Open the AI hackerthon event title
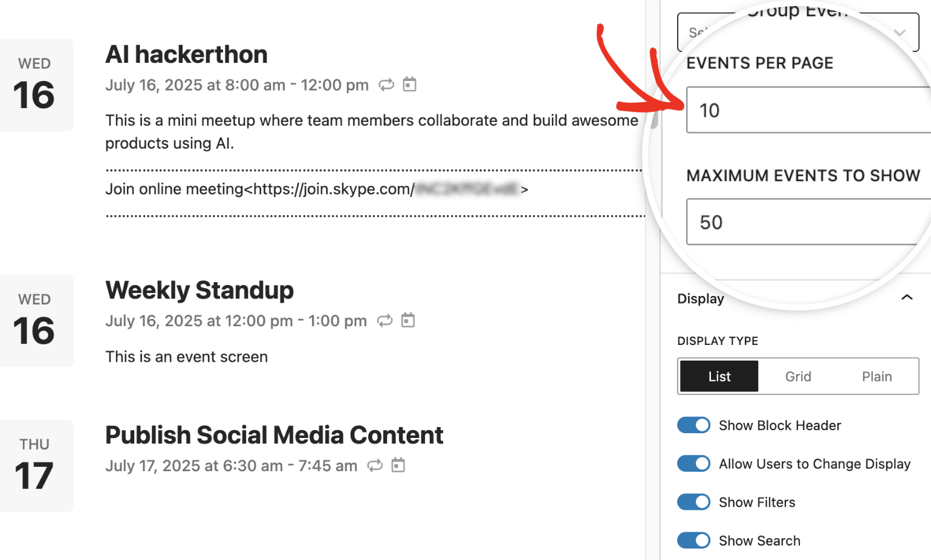931x560 pixels. [186, 54]
